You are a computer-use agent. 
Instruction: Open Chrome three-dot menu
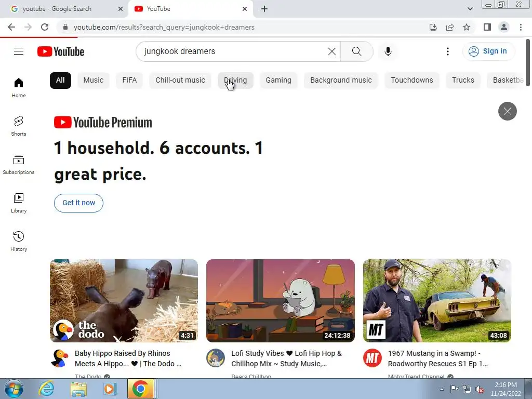pyautogui.click(x=521, y=27)
